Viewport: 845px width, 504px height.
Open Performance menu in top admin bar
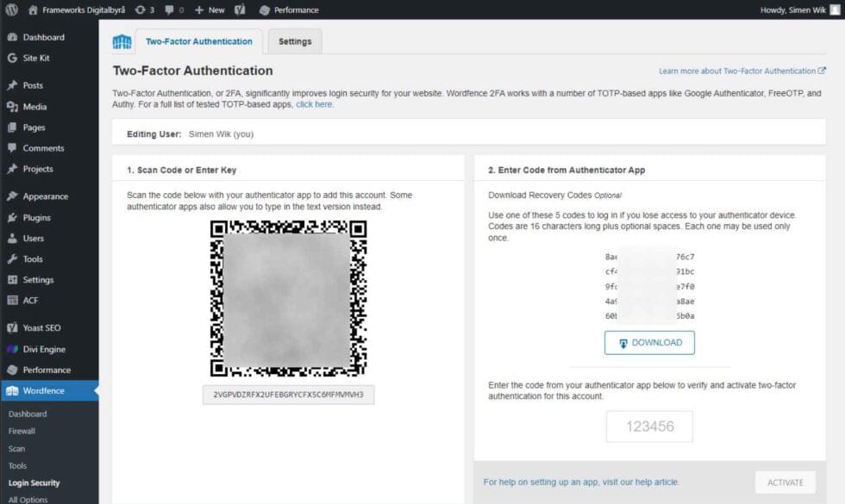(x=289, y=9)
